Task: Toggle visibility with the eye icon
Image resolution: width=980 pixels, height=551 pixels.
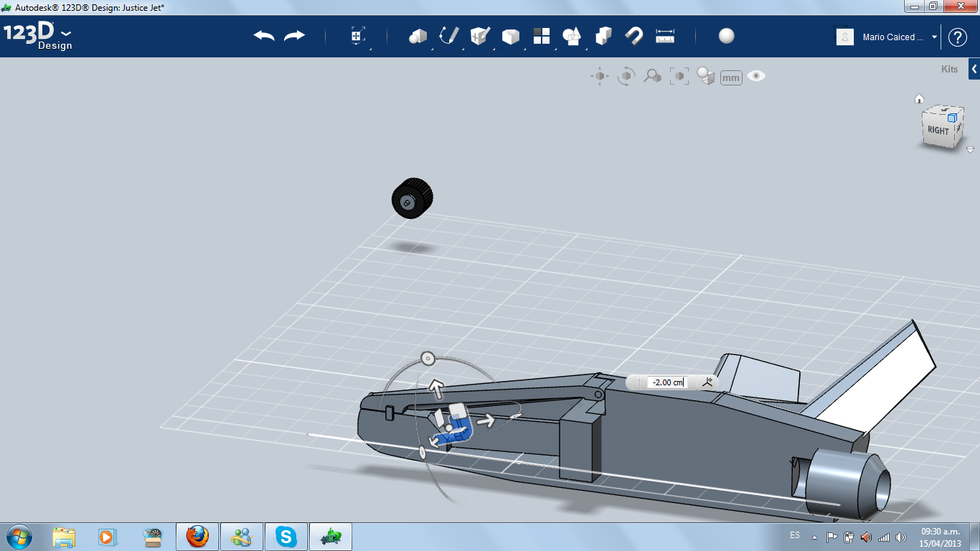Action: 756,75
